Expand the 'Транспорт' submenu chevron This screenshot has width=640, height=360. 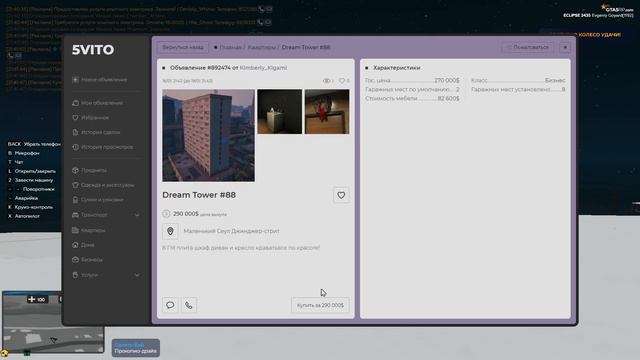[137, 215]
